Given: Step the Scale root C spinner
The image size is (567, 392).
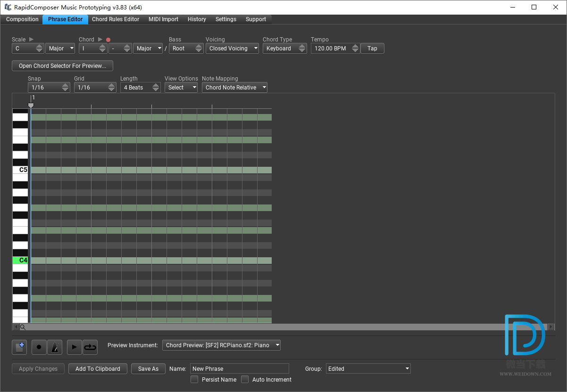Looking at the screenshot, I should [x=39, y=49].
